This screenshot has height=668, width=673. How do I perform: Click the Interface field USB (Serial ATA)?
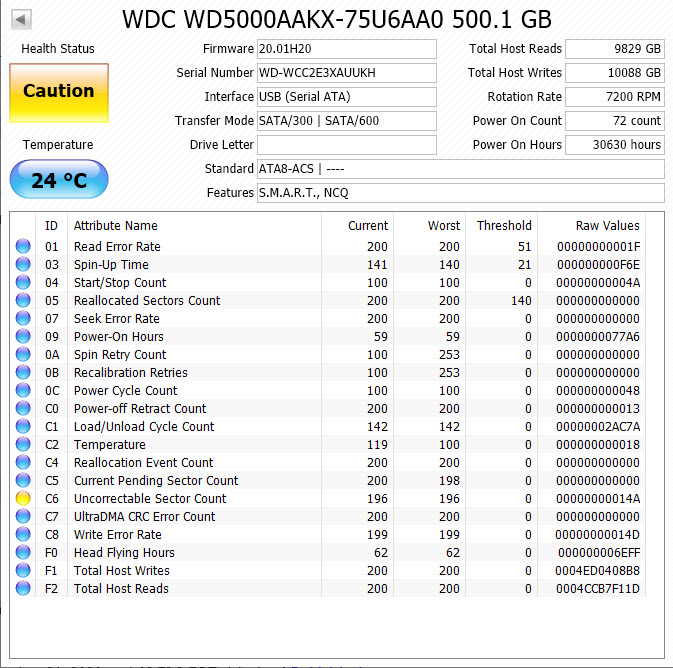click(x=347, y=97)
